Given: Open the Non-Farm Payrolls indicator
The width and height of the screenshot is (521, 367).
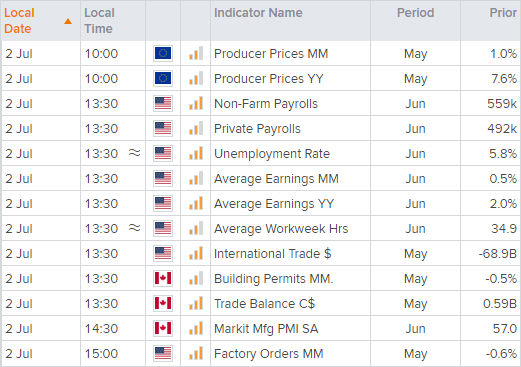Looking at the screenshot, I should (266, 104).
